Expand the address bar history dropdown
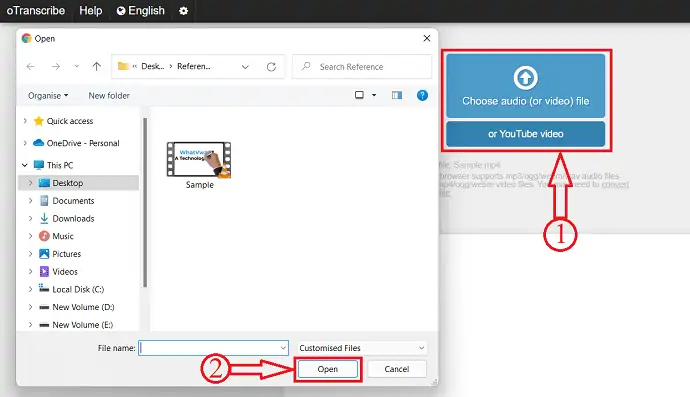 click(245, 67)
